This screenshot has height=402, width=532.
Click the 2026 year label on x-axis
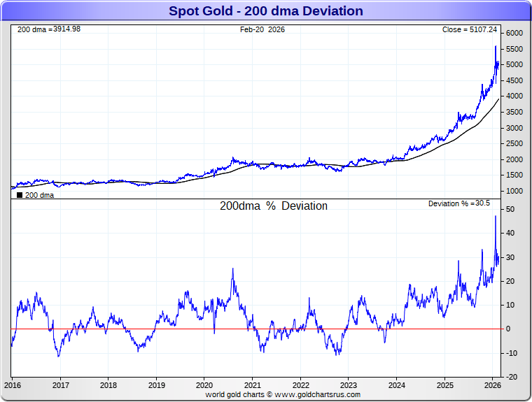(x=493, y=385)
